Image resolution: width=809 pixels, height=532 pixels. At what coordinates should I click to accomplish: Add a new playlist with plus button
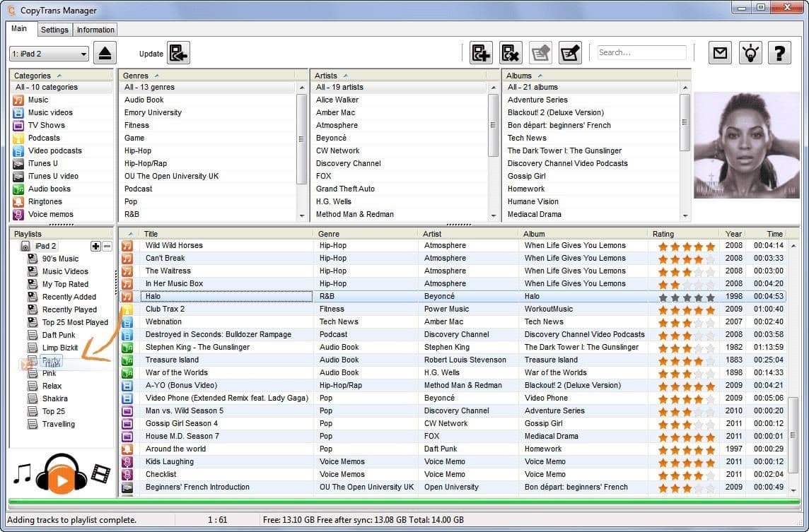(x=96, y=246)
